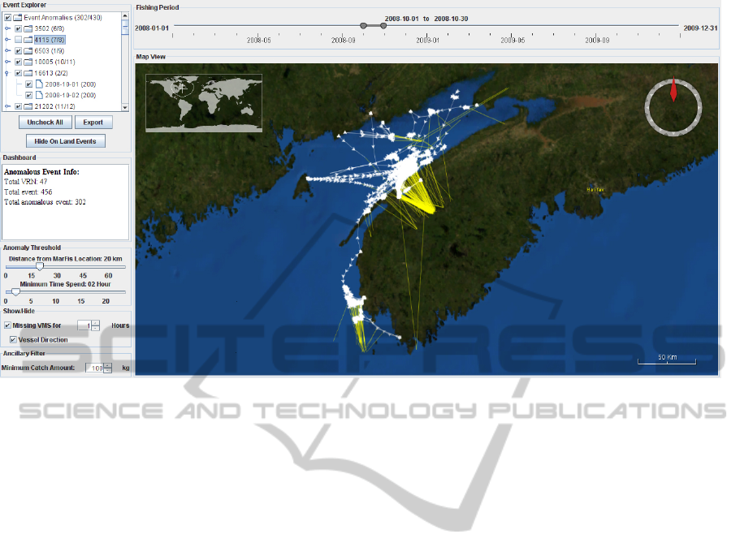Expand the 21202 tree node

pos(7,106)
